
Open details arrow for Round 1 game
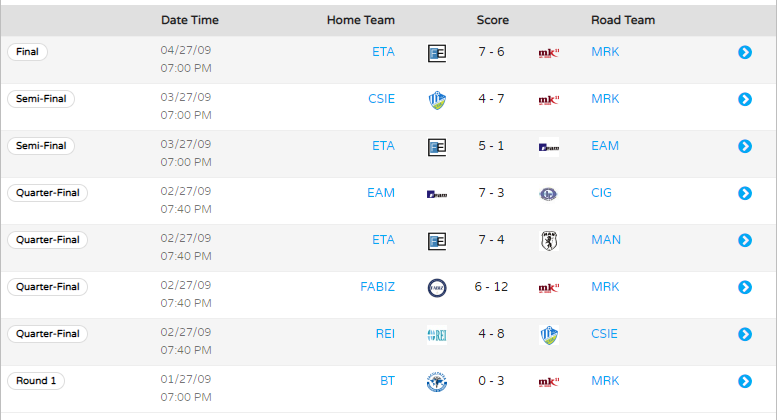(x=745, y=381)
